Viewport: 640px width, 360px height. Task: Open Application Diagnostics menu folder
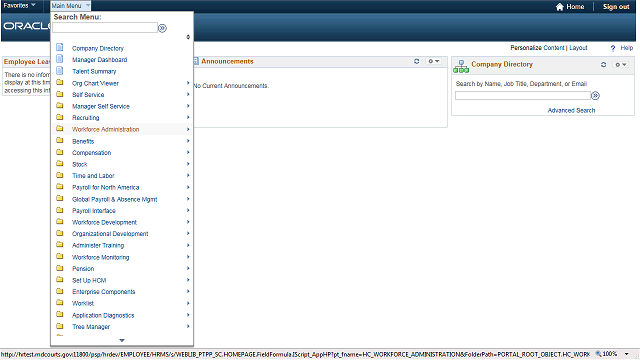(x=103, y=315)
